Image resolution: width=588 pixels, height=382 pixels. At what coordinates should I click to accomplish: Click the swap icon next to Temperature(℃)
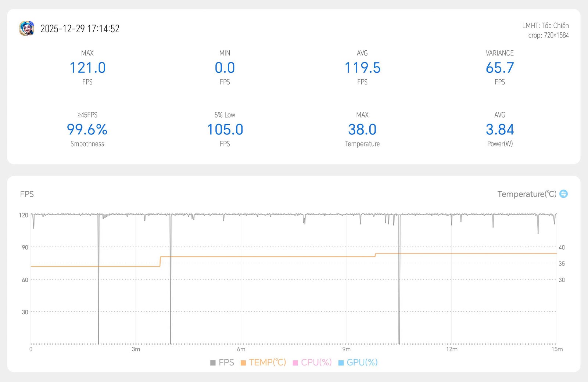(563, 194)
